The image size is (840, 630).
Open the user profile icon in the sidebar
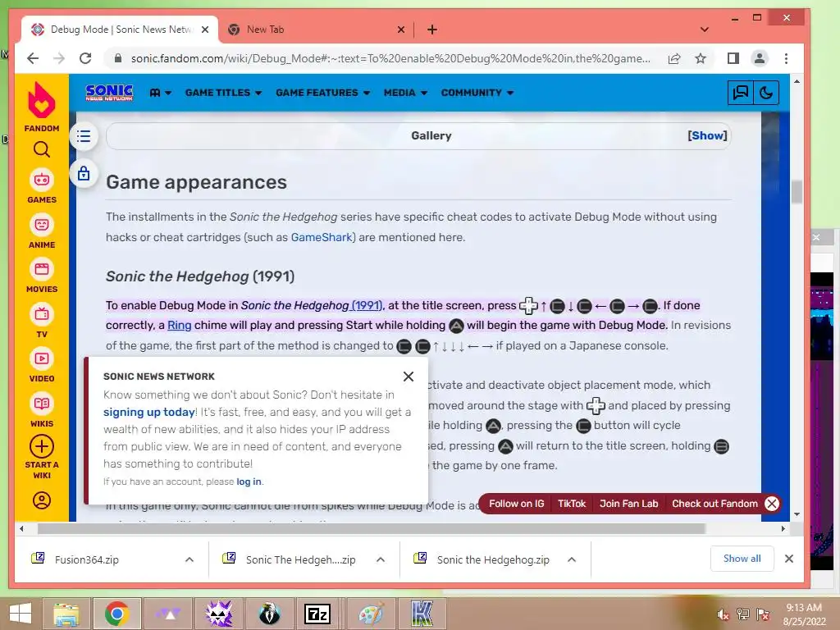coord(42,500)
